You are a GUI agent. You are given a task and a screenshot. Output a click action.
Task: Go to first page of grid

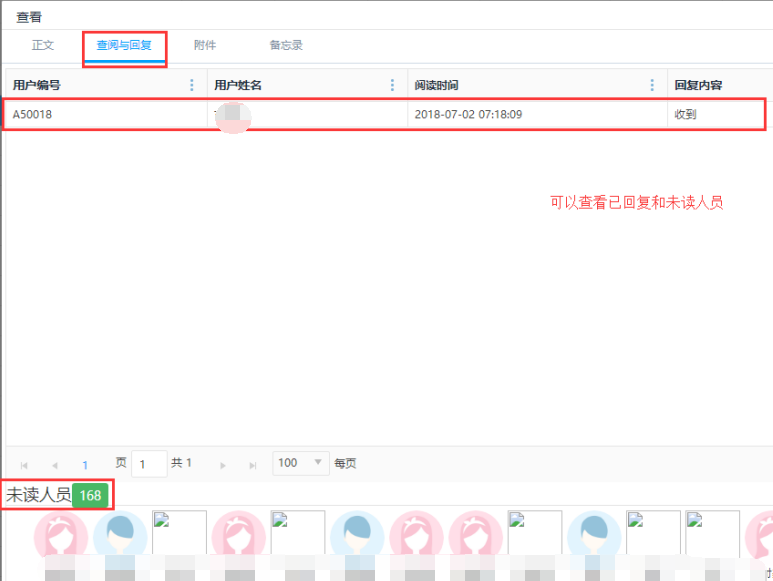tap(24, 465)
